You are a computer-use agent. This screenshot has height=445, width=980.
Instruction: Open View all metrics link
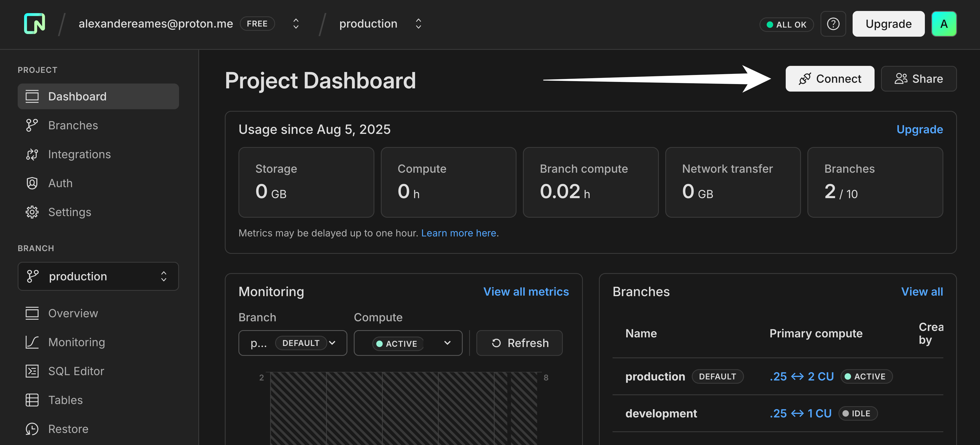click(526, 292)
